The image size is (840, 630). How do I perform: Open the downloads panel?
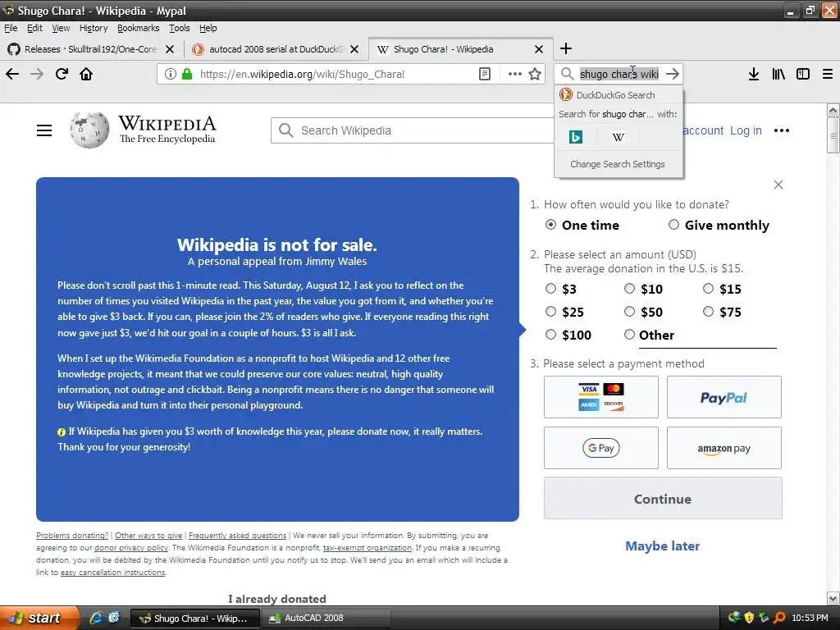click(x=754, y=74)
